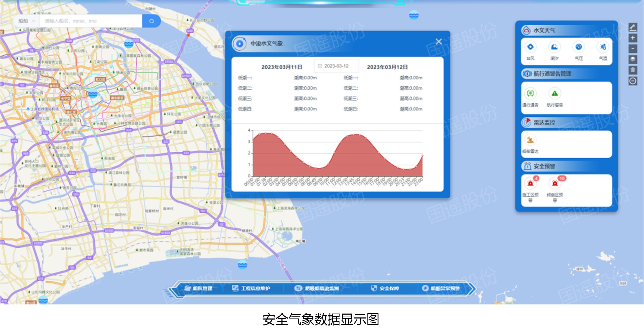Select the 气温 temperature icon
This screenshot has width=644, height=332.
pos(603,47)
